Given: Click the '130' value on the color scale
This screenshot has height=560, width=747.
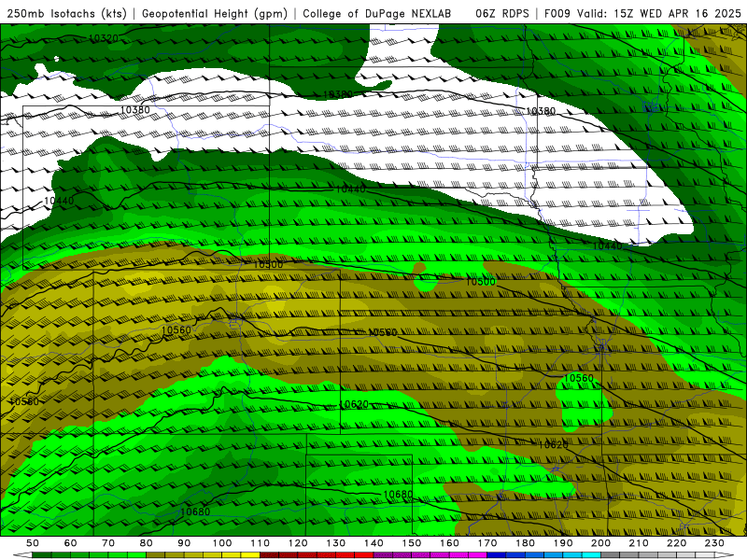Looking at the screenshot, I should point(336,543).
